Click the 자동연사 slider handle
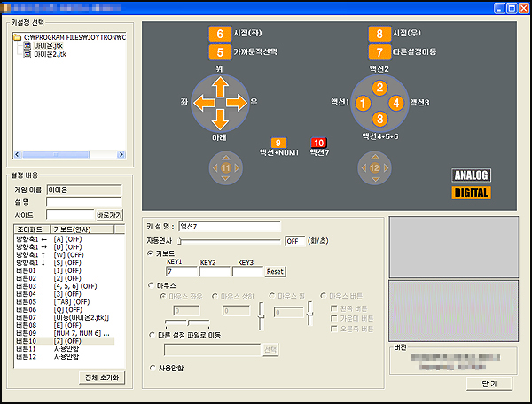The width and height of the screenshot is (532, 404). 180,240
